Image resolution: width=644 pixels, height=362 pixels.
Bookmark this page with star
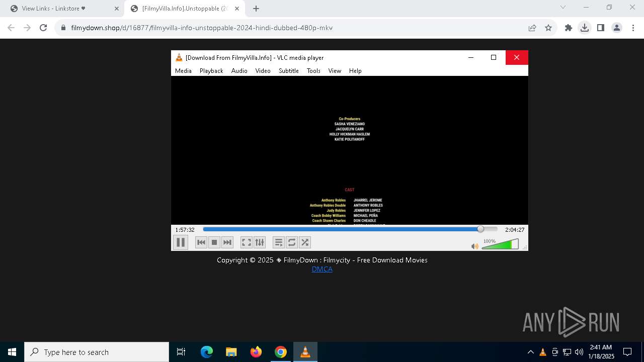coord(548,28)
